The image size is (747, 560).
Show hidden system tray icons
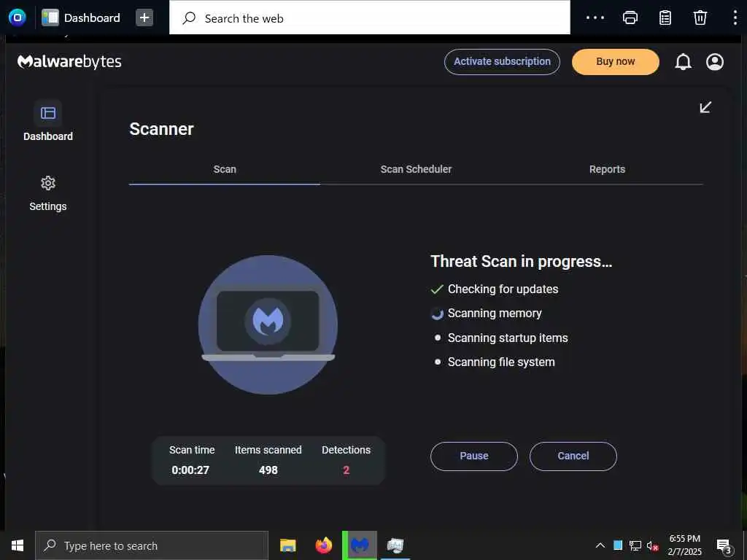(600, 545)
